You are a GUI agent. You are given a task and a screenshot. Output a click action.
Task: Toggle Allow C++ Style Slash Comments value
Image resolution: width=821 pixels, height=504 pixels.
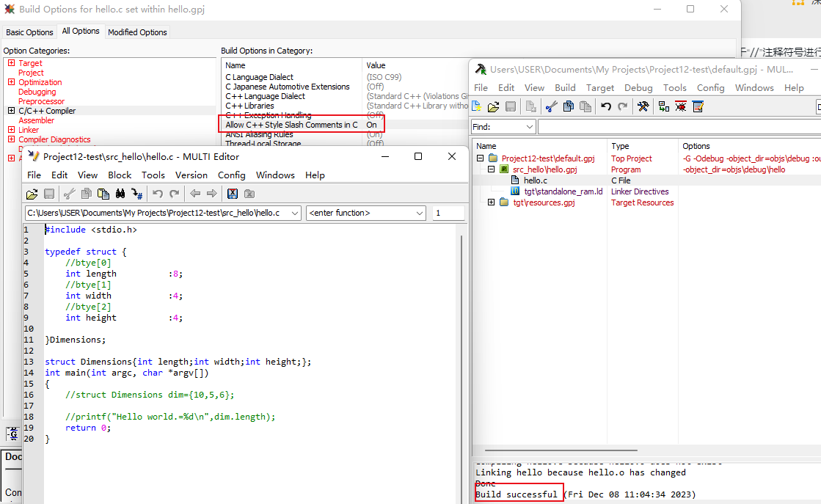tap(372, 125)
